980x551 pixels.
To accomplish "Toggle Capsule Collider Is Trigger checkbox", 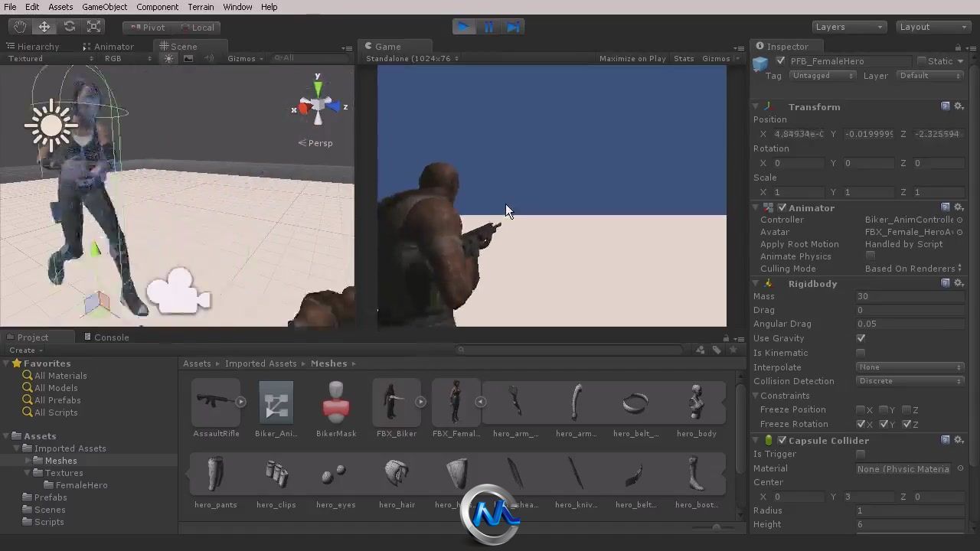I will pyautogui.click(x=861, y=454).
